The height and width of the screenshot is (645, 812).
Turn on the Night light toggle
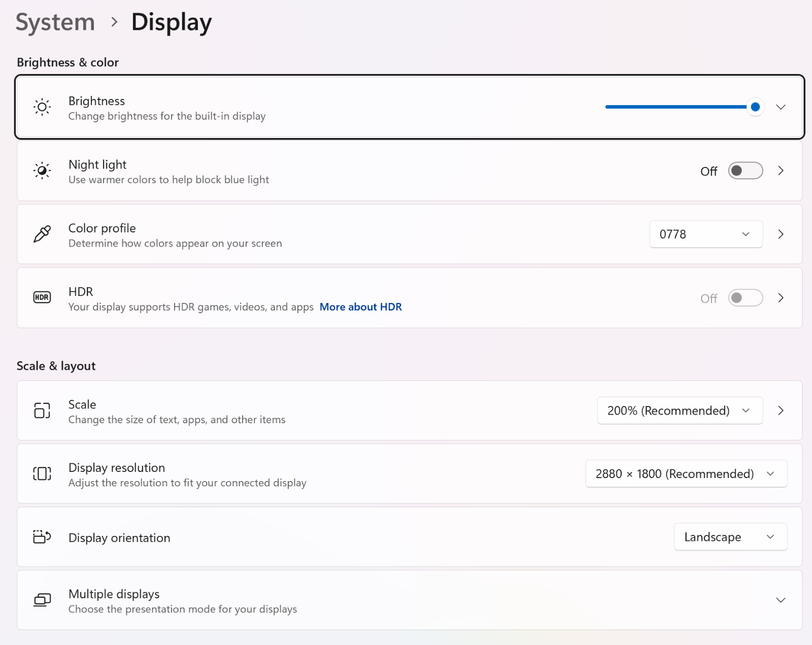coord(745,171)
